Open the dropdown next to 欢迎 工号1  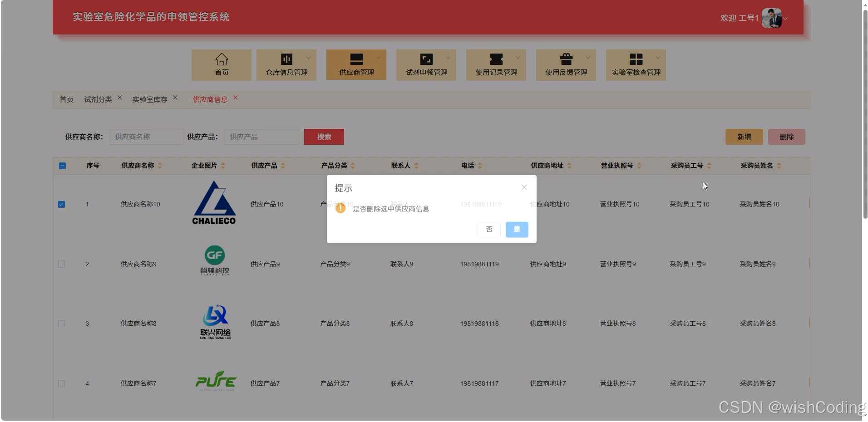tap(786, 19)
